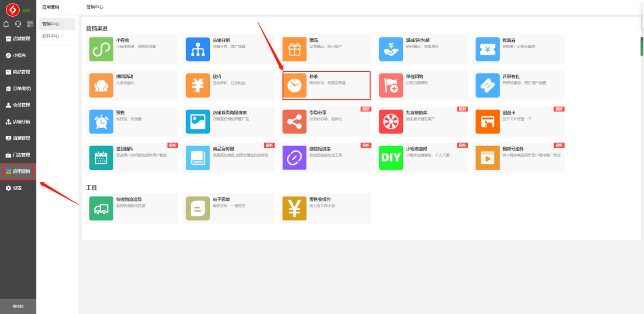Image resolution: width=644 pixels, height=314 pixels.
Task: Open the 小程序 green loop icon
Action: click(101, 49)
